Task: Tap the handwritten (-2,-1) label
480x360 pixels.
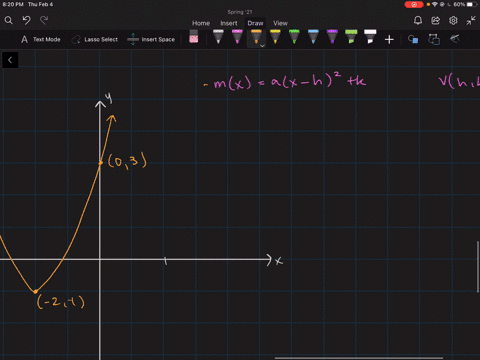Action: click(x=61, y=302)
